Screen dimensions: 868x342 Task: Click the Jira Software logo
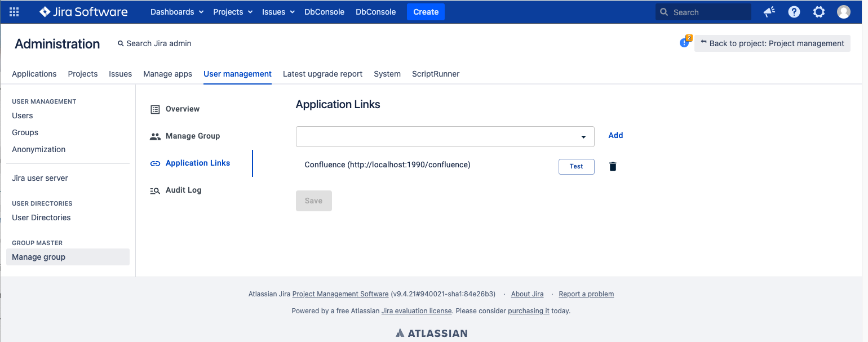click(x=83, y=12)
